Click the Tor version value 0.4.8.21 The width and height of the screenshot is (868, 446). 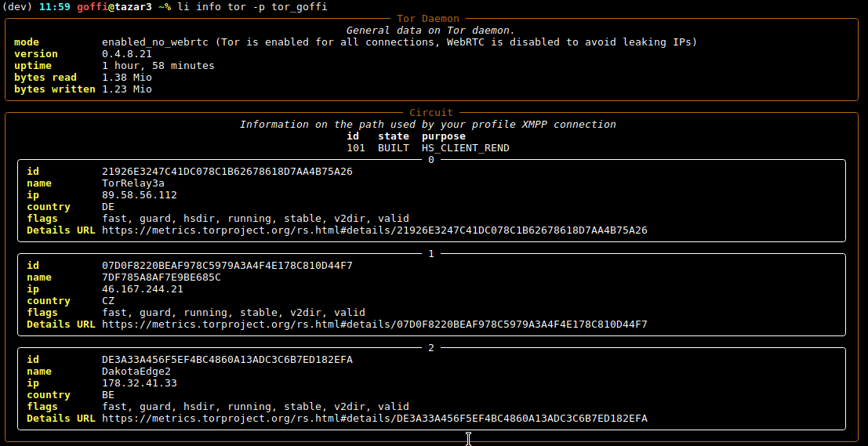[x=126, y=54]
